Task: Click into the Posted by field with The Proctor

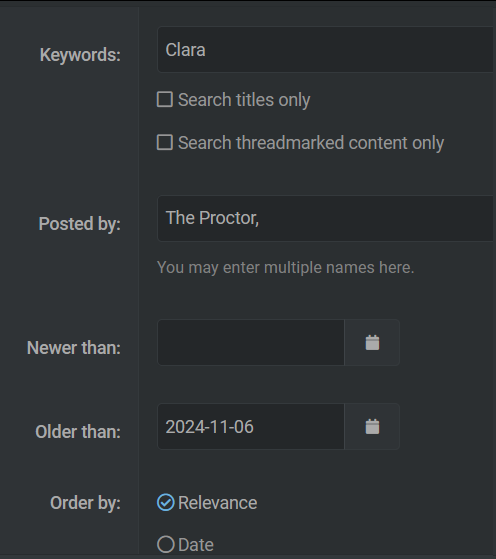Action: (326, 218)
